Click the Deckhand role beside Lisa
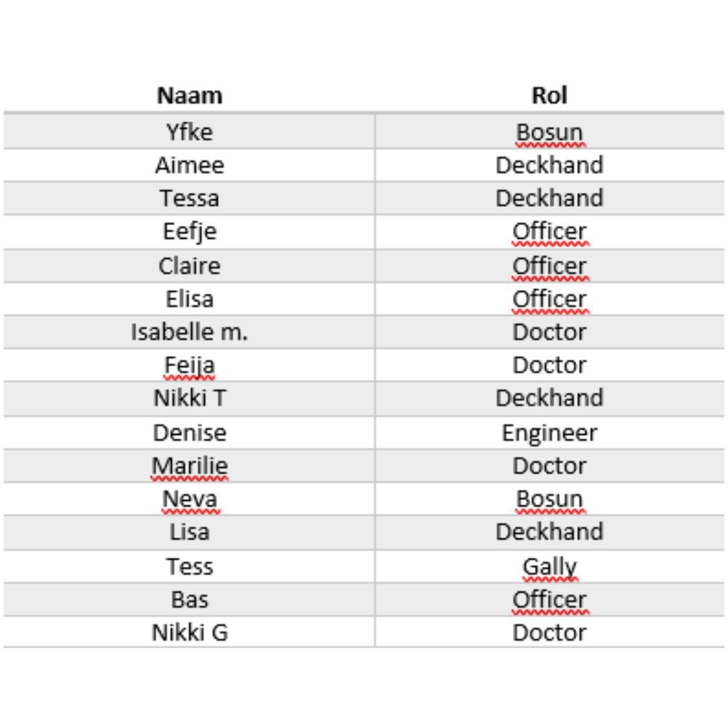Viewport: 728px width, 728px height. [x=549, y=532]
